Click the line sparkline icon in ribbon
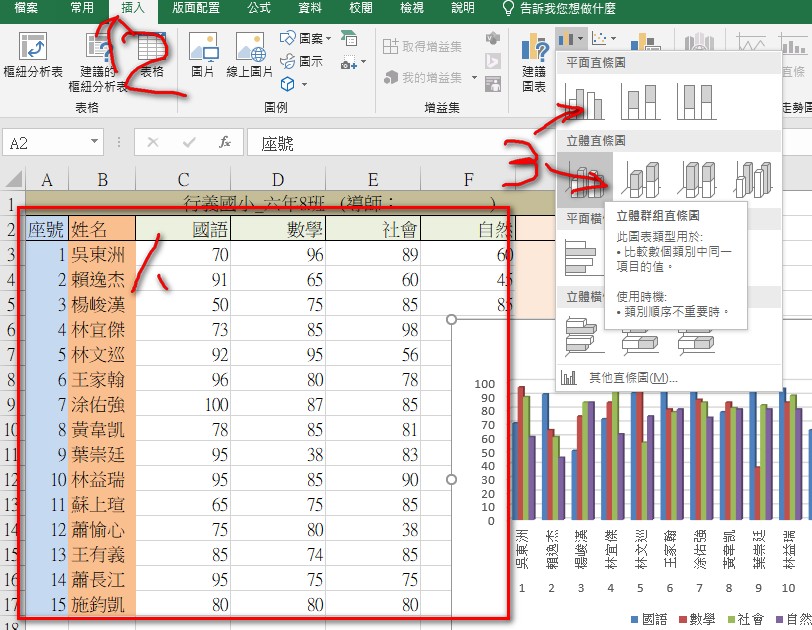 tap(751, 41)
